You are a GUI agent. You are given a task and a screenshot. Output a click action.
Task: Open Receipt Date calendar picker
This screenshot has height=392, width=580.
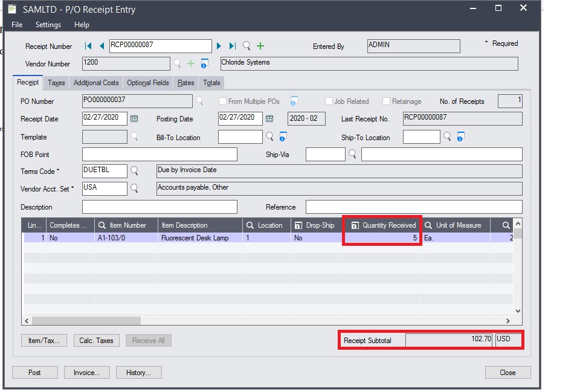pos(134,118)
